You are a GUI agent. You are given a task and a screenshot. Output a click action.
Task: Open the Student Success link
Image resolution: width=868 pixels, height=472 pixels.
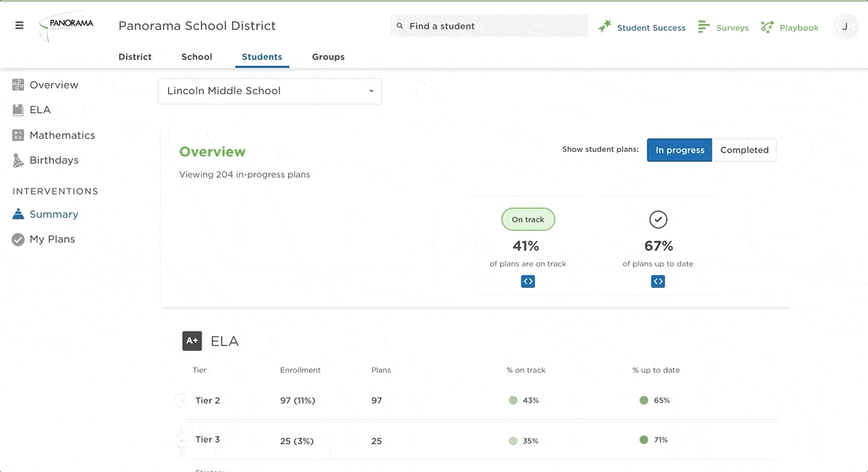click(651, 28)
